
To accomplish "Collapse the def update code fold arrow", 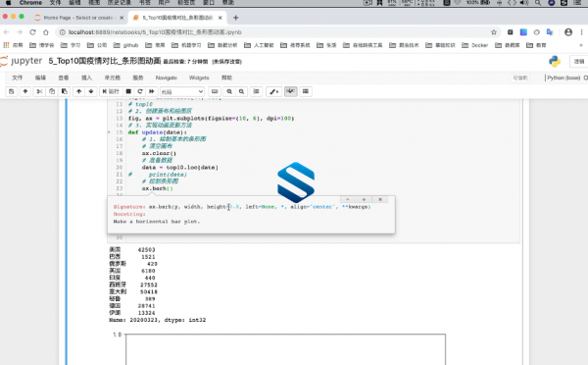I will click(x=109, y=132).
